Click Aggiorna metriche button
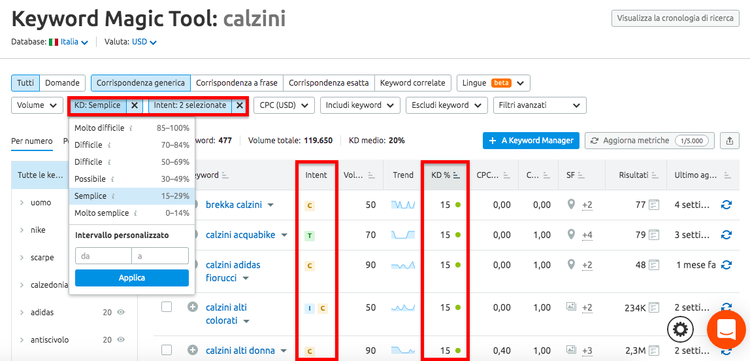This screenshot has height=361, width=750. pyautogui.click(x=650, y=141)
